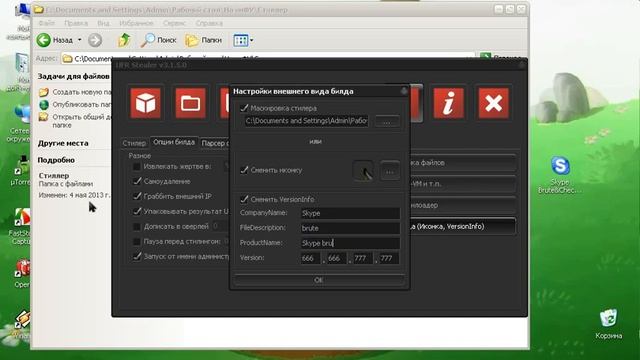The width and height of the screenshot is (640, 360).
Task: Open the red info 'i' icon
Action: 449,103
